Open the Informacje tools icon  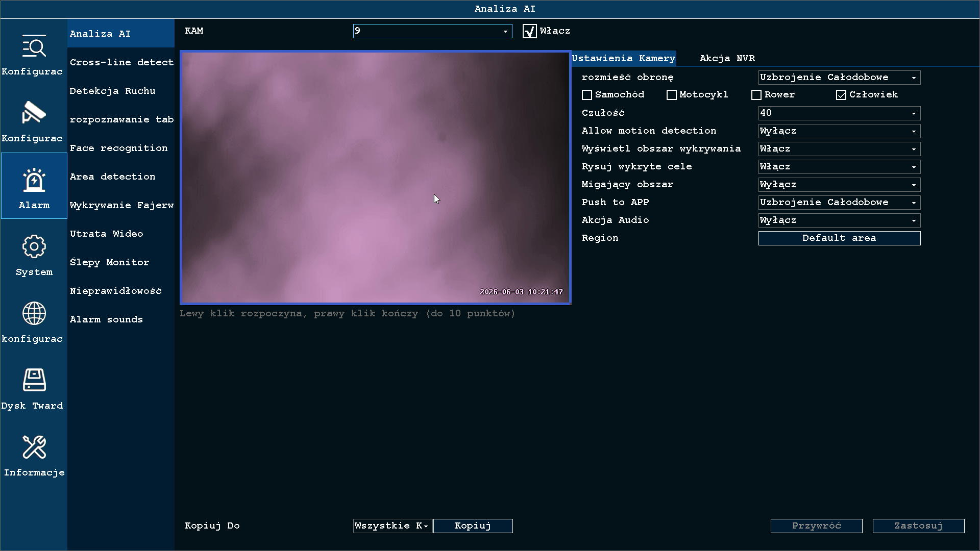click(34, 447)
